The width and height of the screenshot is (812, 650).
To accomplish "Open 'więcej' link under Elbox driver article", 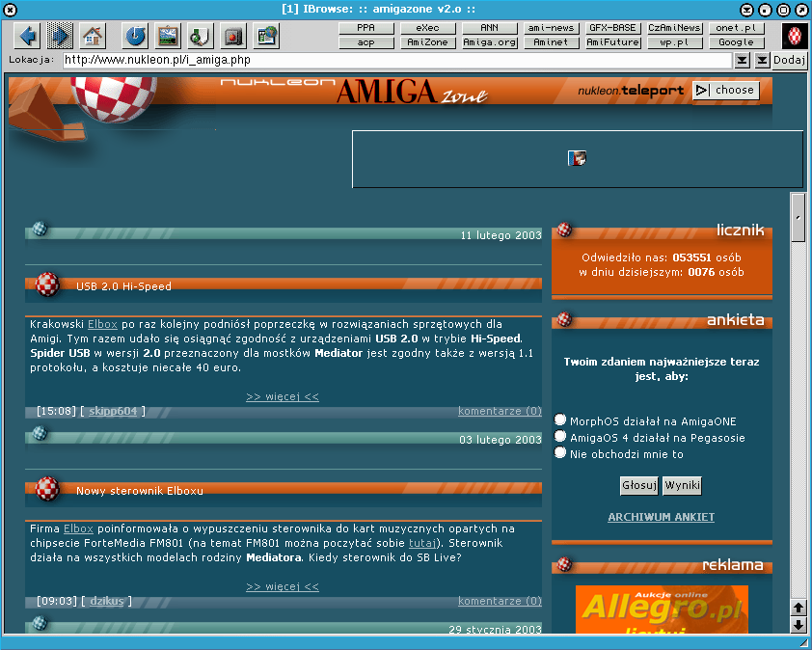I will coord(283,586).
